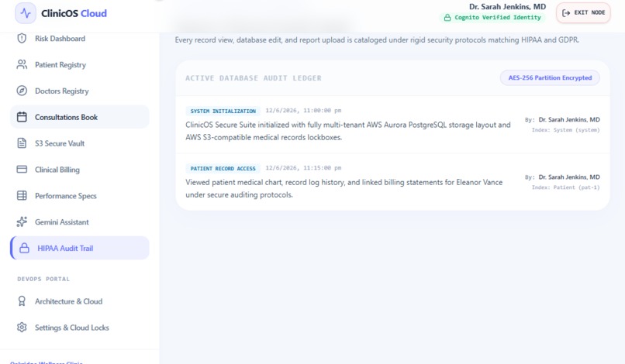The image size is (625, 364).
Task: Click the exit arrow icon in Exit Node
Action: pos(565,12)
